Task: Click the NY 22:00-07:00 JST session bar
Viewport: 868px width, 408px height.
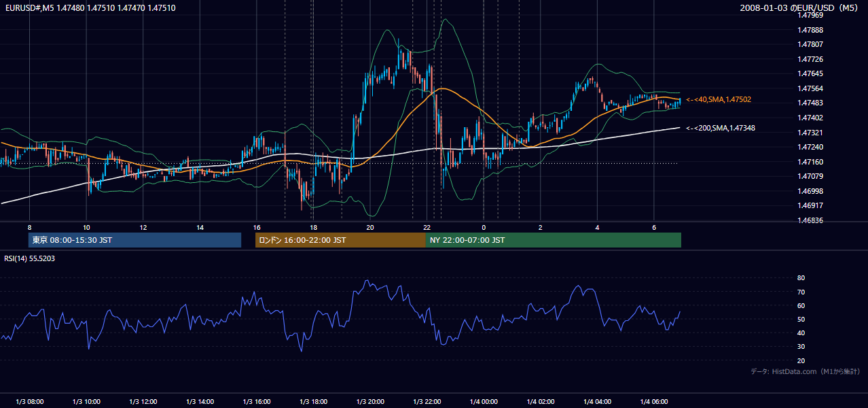Action: point(554,240)
